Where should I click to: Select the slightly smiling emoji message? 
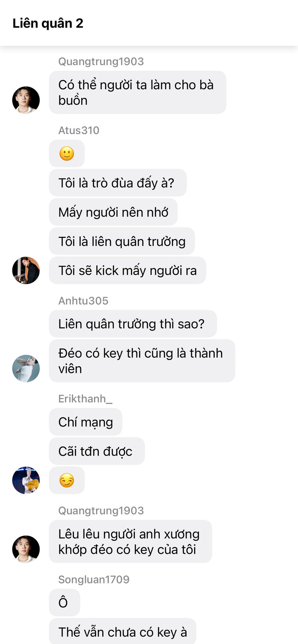pyautogui.click(x=67, y=154)
